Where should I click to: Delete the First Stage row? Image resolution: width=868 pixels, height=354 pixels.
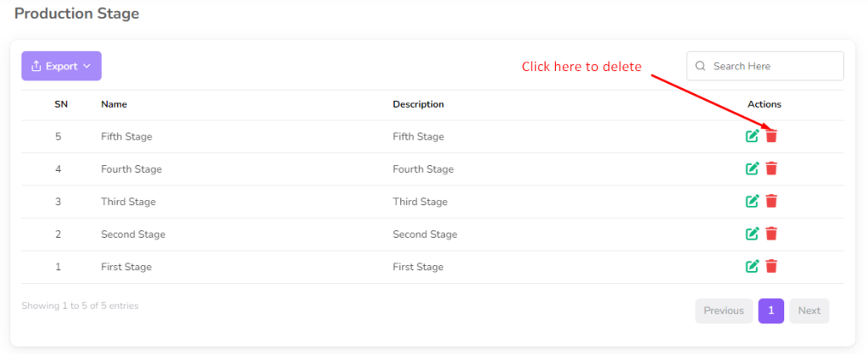(771, 267)
